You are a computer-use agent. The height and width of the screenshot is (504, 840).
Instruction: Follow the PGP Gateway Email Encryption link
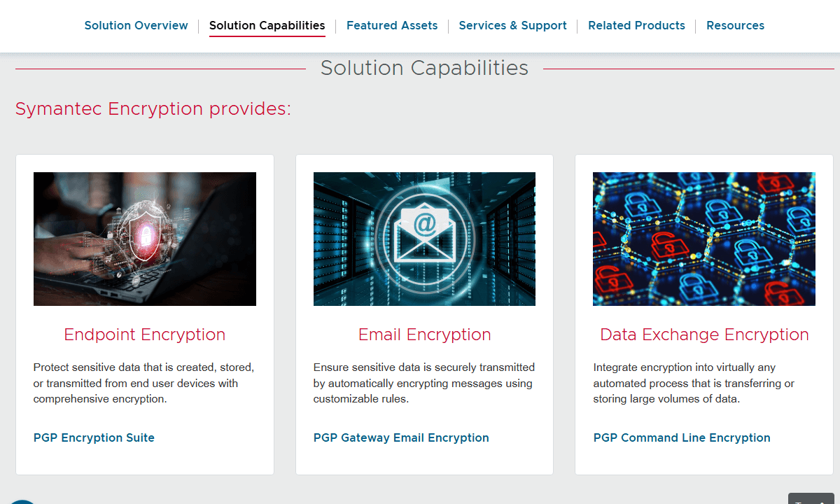click(x=401, y=437)
